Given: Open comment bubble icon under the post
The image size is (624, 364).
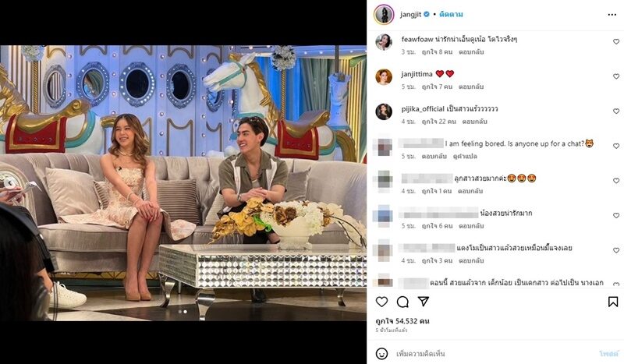Looking at the screenshot, I should click(x=402, y=302).
